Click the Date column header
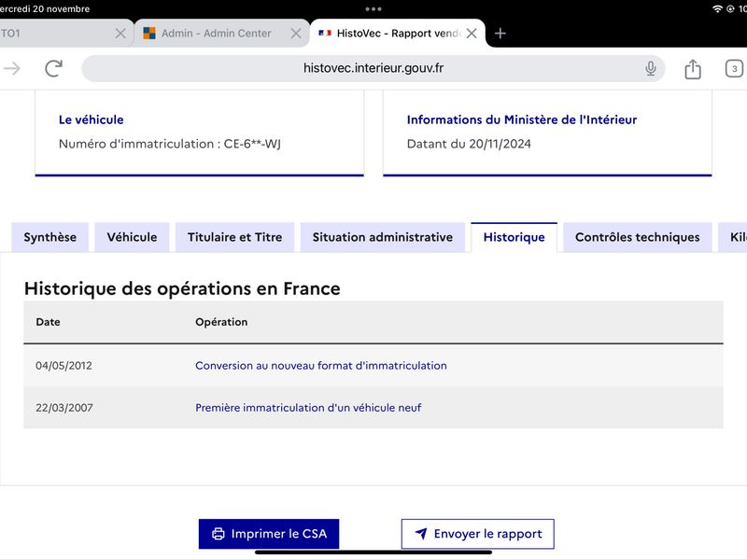Screen dimensions: 747x560 tap(49, 322)
